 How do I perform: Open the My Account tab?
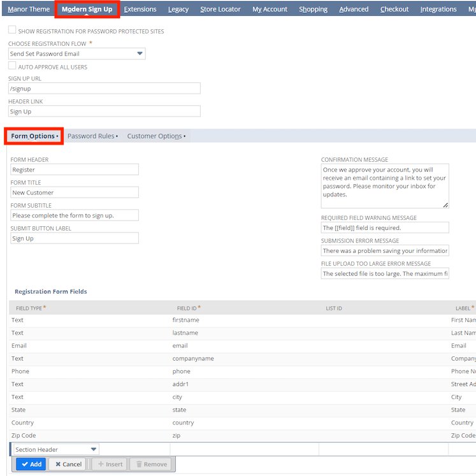tap(270, 9)
